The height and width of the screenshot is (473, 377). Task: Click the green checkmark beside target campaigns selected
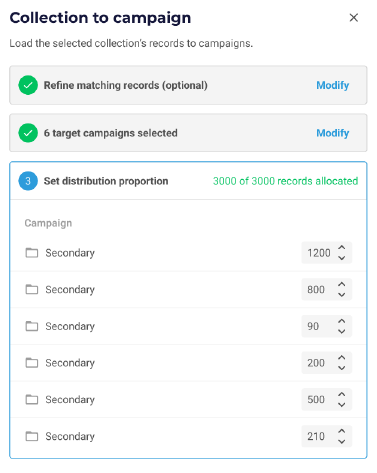coord(28,133)
